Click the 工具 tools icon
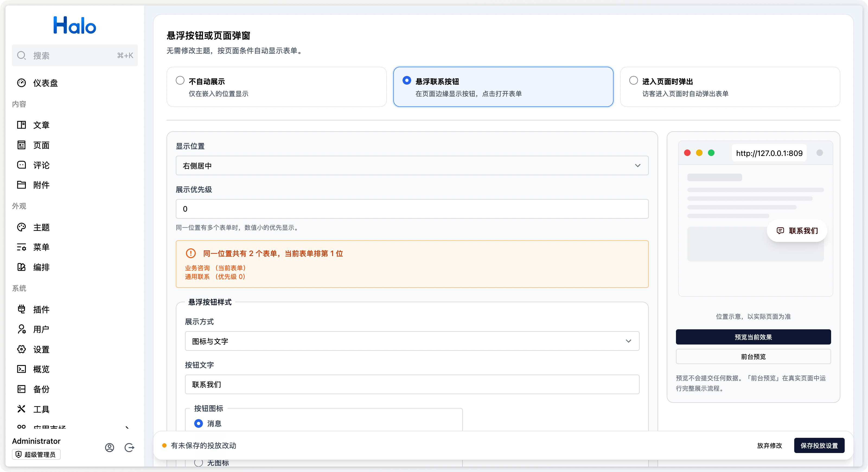The height and width of the screenshot is (472, 868). click(22, 409)
